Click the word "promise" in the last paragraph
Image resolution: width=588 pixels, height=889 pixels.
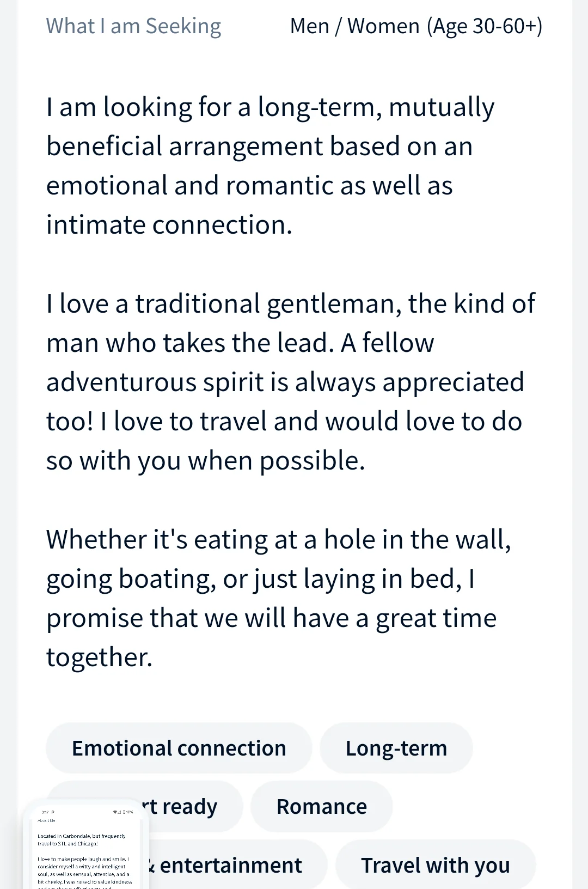pos(94,619)
